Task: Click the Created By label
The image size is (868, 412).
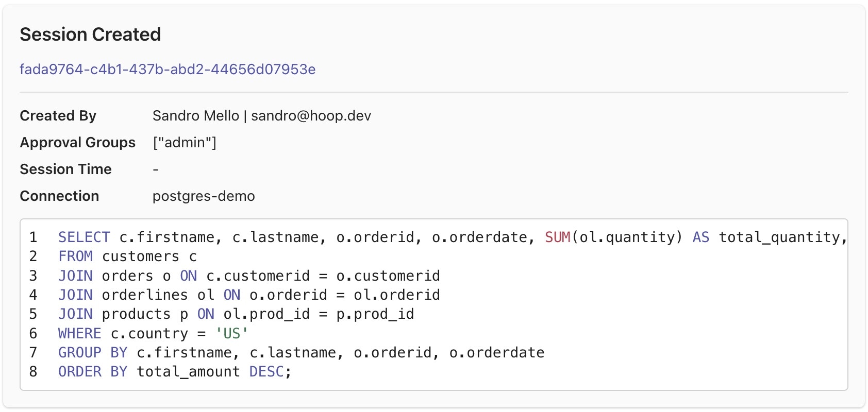Action: (x=58, y=116)
